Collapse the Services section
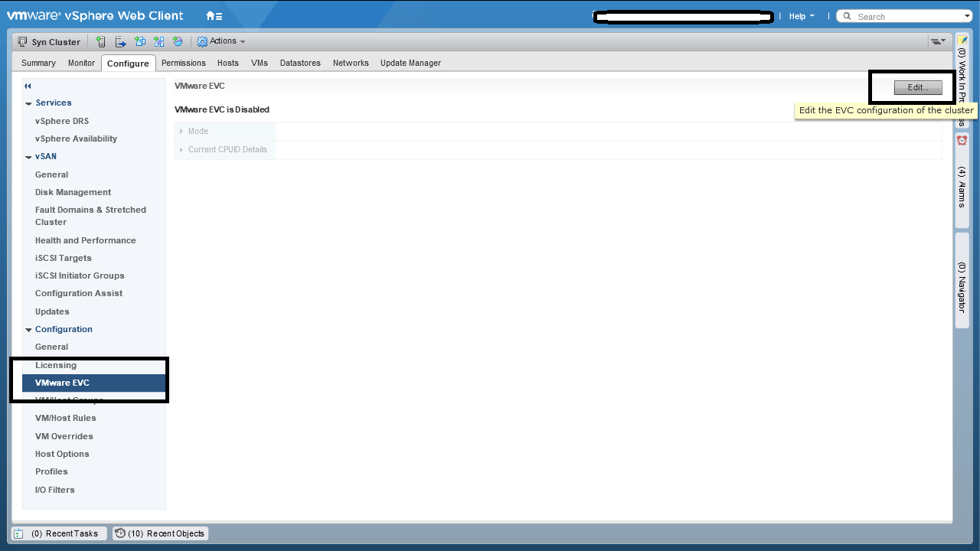980x551 pixels. pyautogui.click(x=29, y=103)
